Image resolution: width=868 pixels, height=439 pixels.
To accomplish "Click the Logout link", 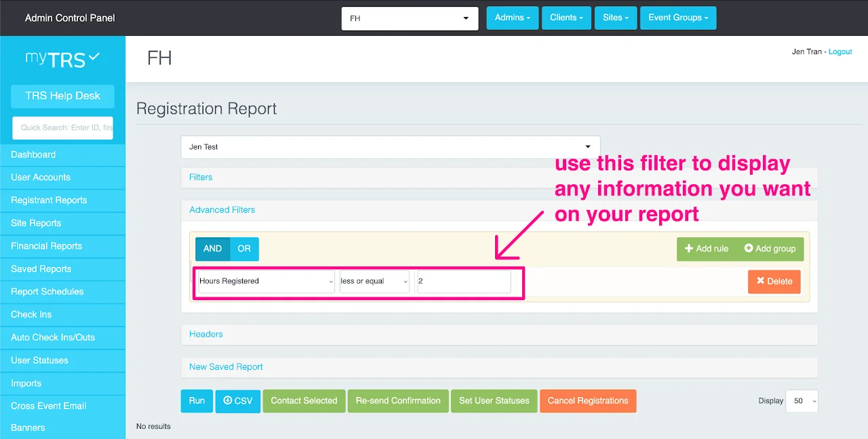I will point(840,52).
